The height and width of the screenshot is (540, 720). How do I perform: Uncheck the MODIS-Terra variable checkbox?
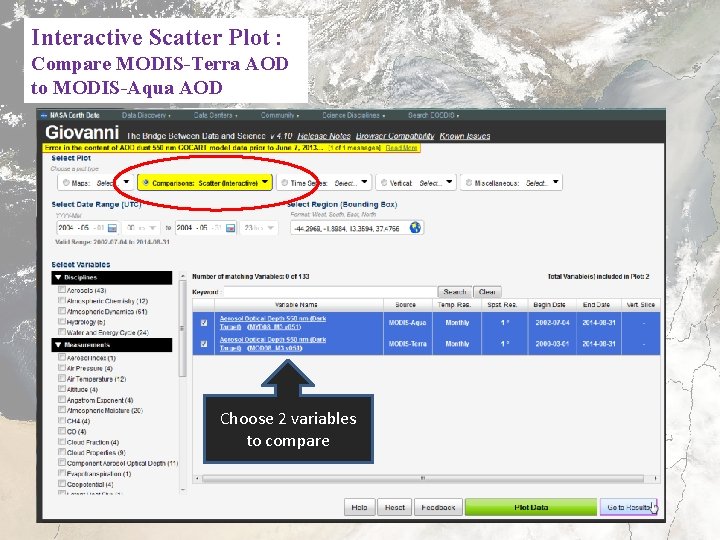tap(204, 343)
